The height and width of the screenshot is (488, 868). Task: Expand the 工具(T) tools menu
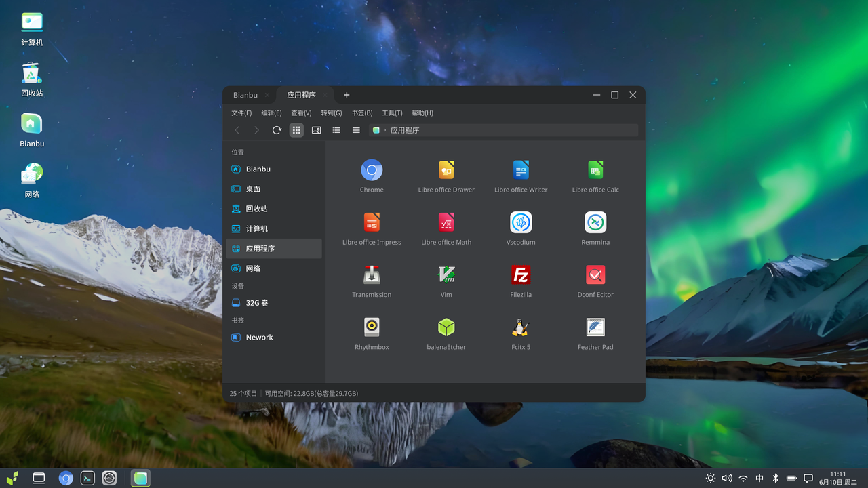click(x=392, y=113)
